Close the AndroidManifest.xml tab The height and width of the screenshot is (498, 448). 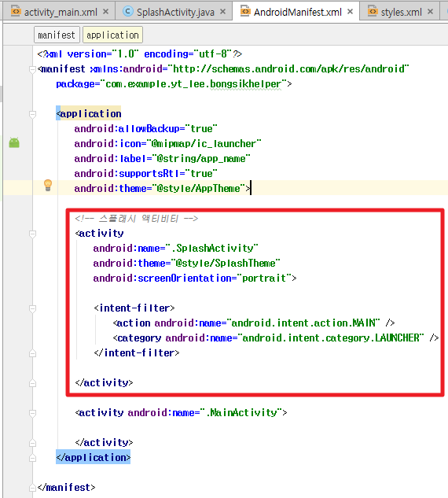point(350,12)
